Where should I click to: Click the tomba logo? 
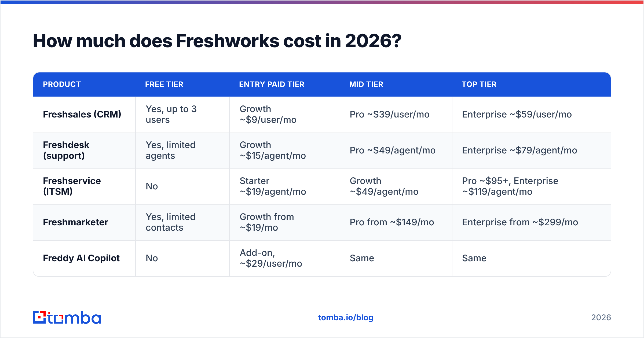(x=67, y=317)
